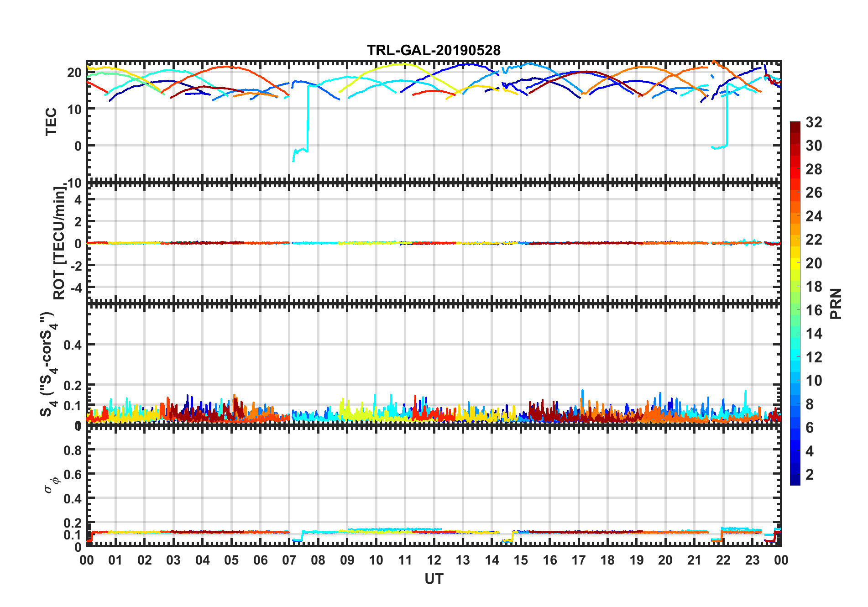Click x-axis tick label 23
Image resolution: width=868 pixels, height=607 pixels.
[x=752, y=560]
